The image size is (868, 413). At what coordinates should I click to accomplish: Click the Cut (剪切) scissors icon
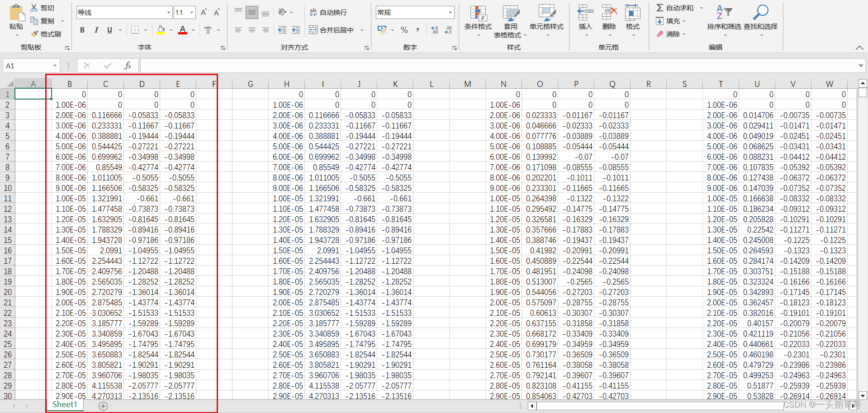tap(34, 8)
